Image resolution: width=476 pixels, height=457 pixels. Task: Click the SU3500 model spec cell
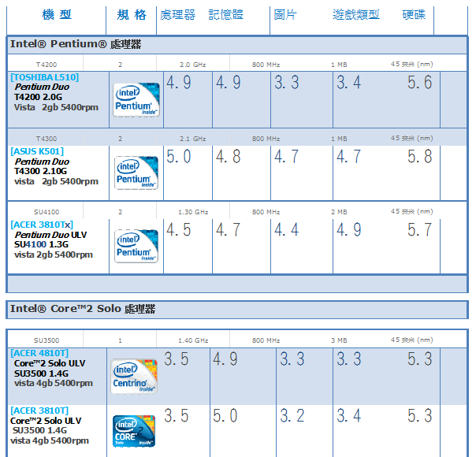pos(46,340)
